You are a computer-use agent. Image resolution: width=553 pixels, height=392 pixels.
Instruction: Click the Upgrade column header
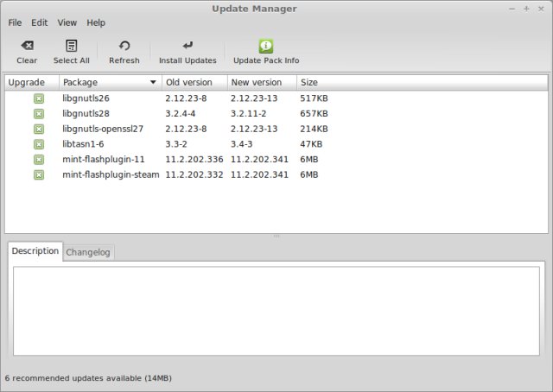pos(32,83)
